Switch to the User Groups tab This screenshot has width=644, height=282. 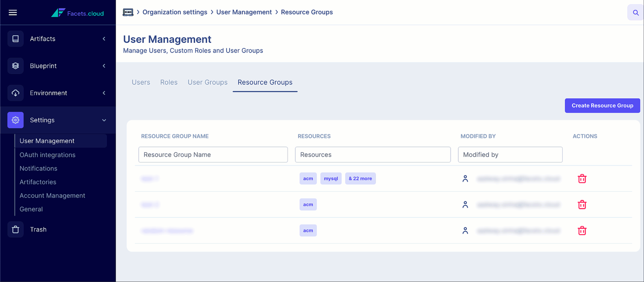coord(208,82)
